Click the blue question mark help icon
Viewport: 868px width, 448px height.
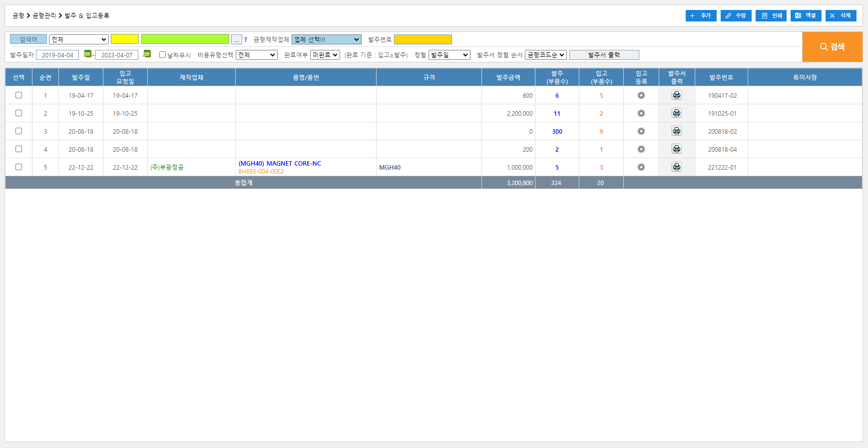tap(245, 40)
